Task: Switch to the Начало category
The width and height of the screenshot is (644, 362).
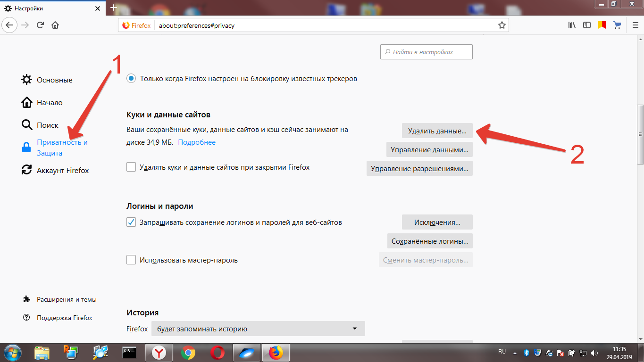Action: click(42, 102)
